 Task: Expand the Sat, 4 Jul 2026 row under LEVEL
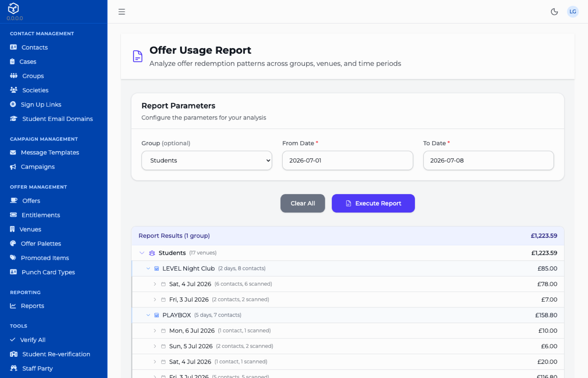(x=155, y=284)
